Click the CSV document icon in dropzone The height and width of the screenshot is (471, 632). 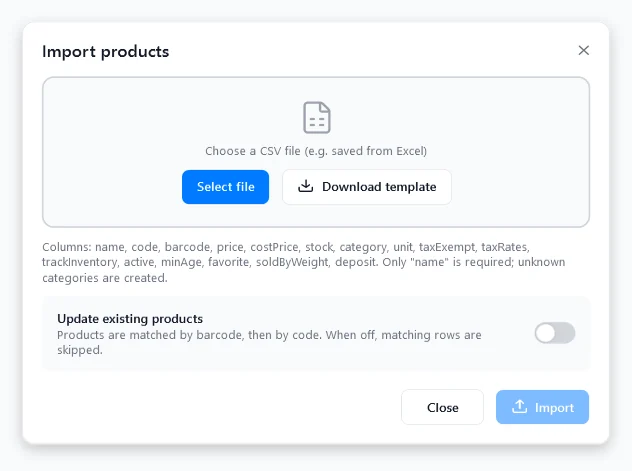pyautogui.click(x=316, y=117)
